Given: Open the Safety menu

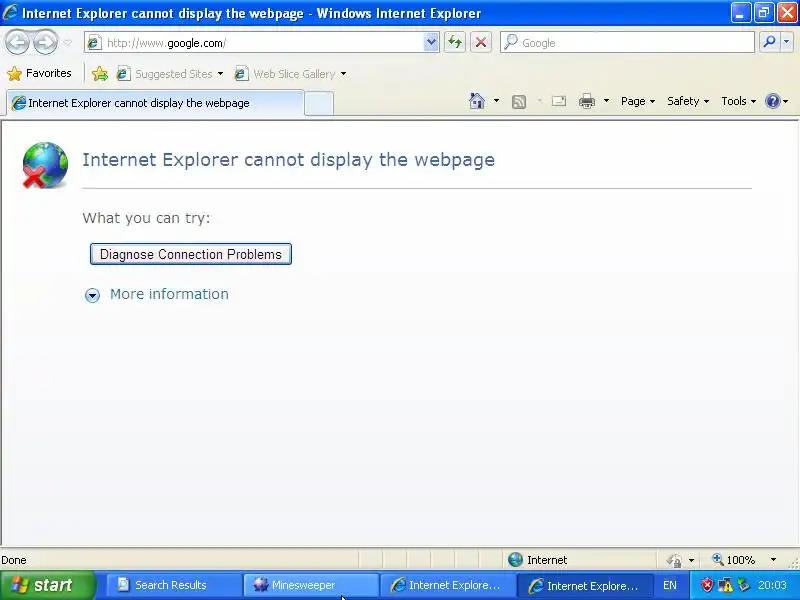Looking at the screenshot, I should click(x=688, y=101).
